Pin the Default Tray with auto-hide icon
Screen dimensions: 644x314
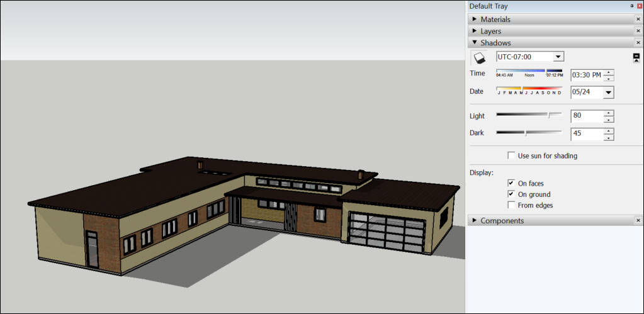click(632, 6)
